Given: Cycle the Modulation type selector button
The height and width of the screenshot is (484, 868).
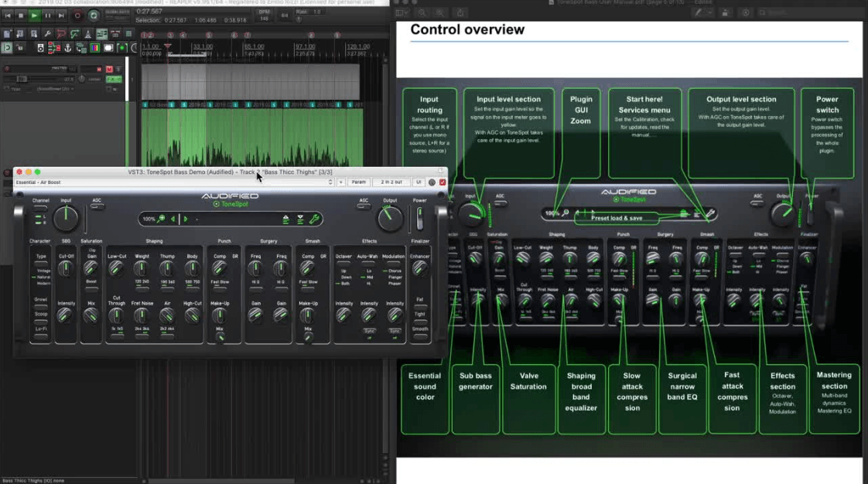Looking at the screenshot, I should (393, 264).
